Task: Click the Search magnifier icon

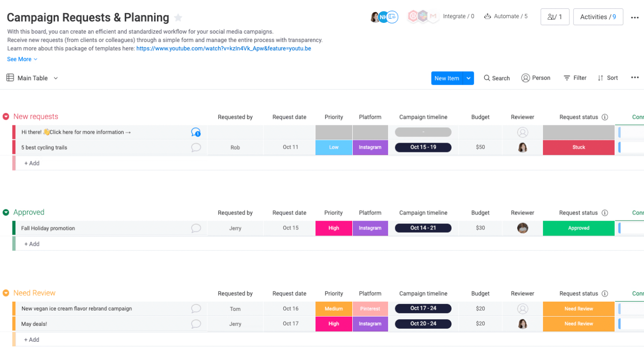Action: coord(487,78)
